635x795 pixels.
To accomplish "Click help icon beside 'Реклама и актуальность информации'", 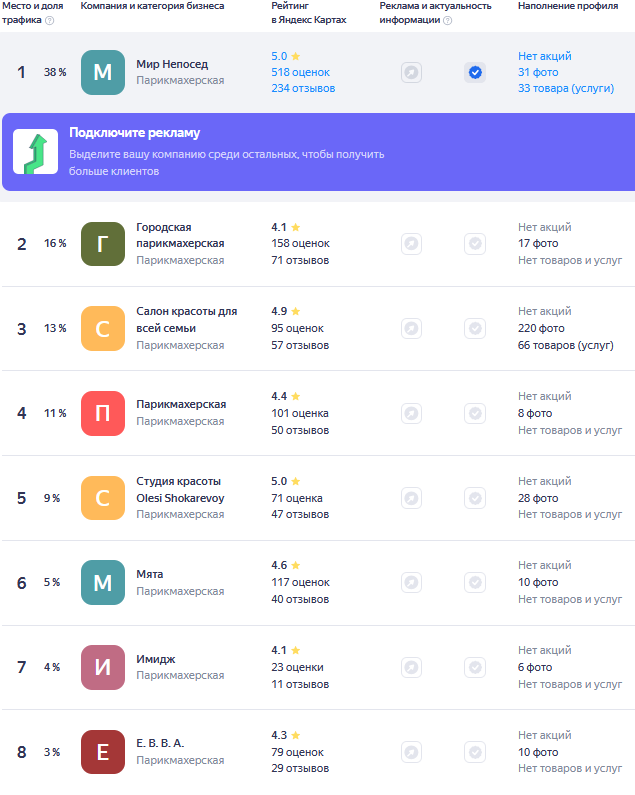I will point(447,20).
